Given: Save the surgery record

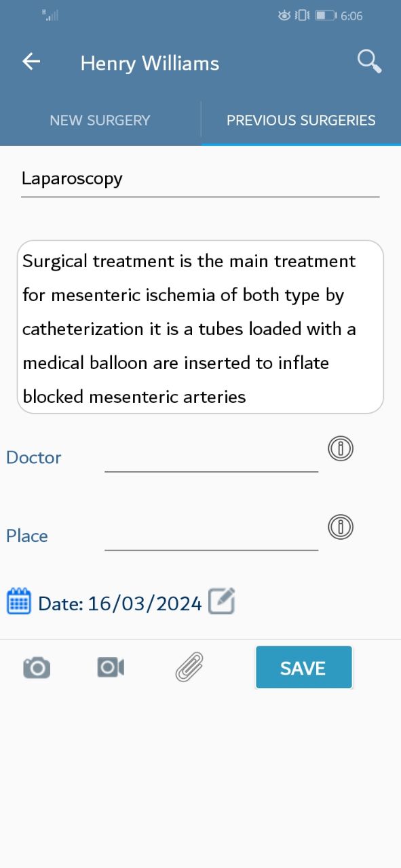Looking at the screenshot, I should [304, 668].
